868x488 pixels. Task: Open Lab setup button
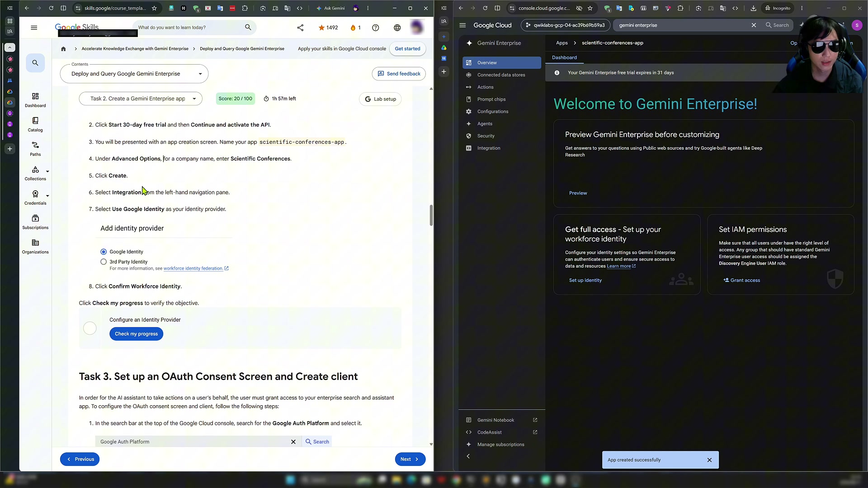coord(380,99)
